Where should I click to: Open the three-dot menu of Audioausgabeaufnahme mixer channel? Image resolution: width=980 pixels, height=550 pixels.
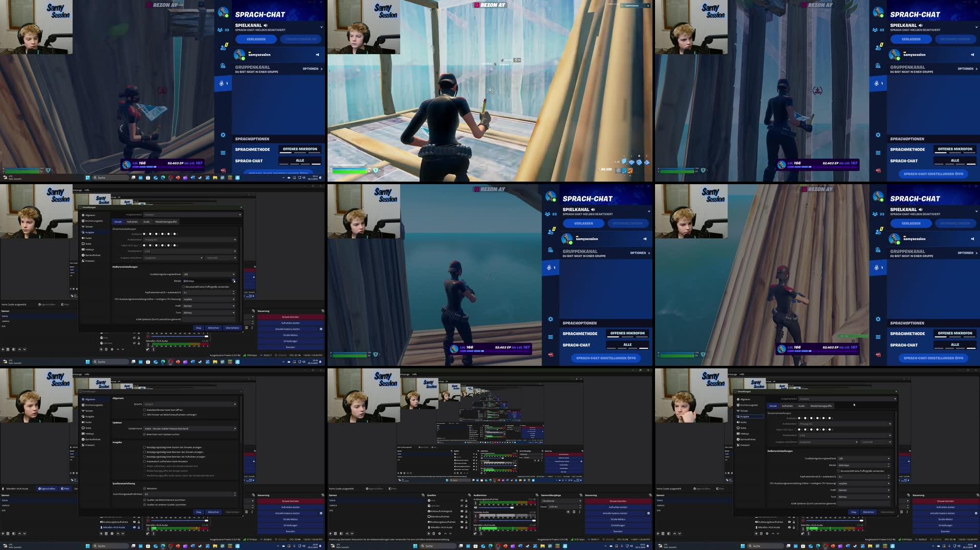[475, 503]
